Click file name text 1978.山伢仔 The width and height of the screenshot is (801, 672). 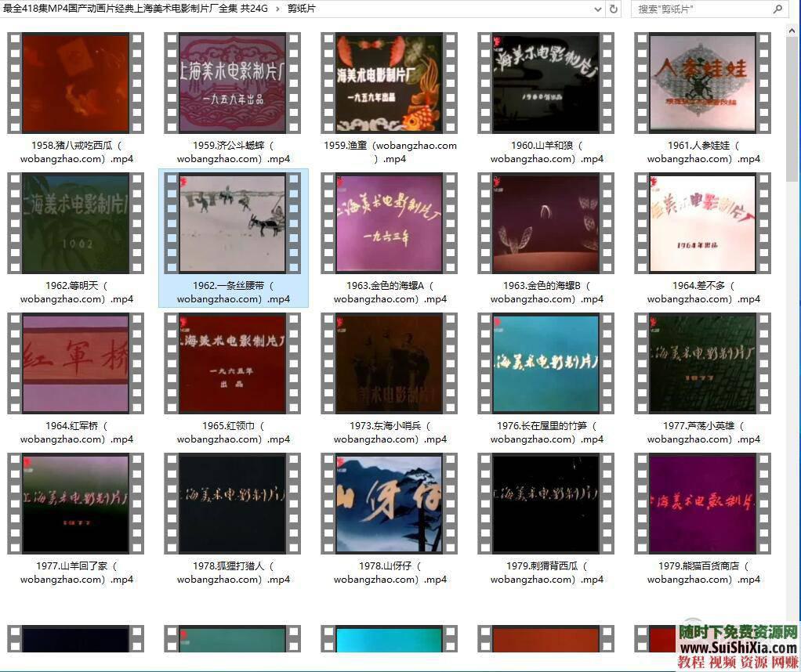(x=390, y=573)
